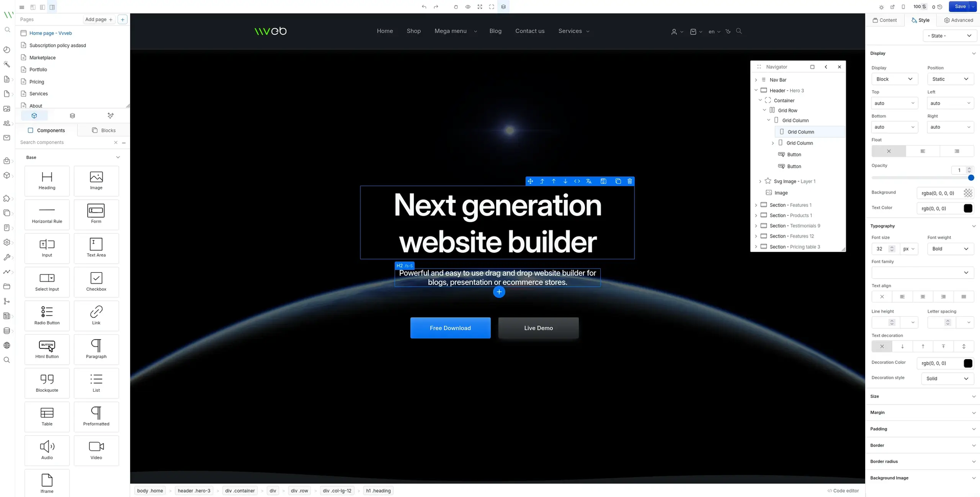
Task: Switch to the Advanced tab
Action: coord(959,20)
